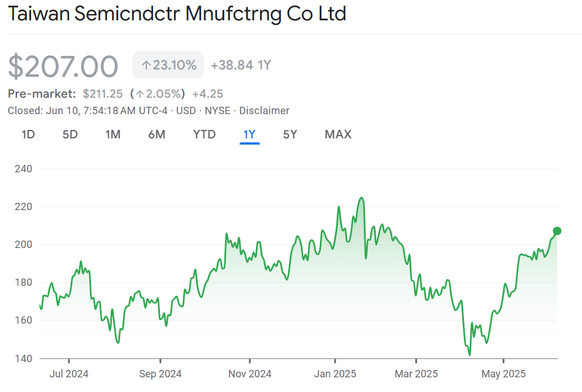582x392 pixels.
Task: Click the pre-market 2.05% up arrow
Action: [x=140, y=94]
